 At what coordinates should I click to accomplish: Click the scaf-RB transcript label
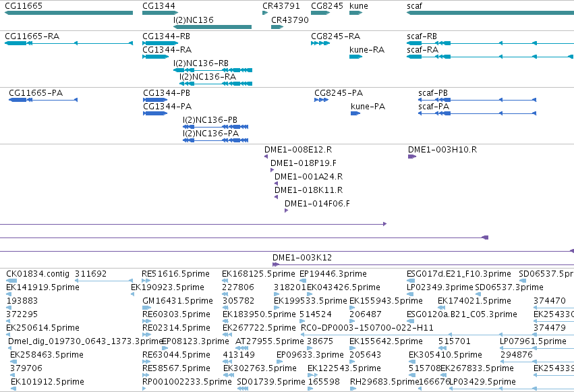(x=422, y=36)
